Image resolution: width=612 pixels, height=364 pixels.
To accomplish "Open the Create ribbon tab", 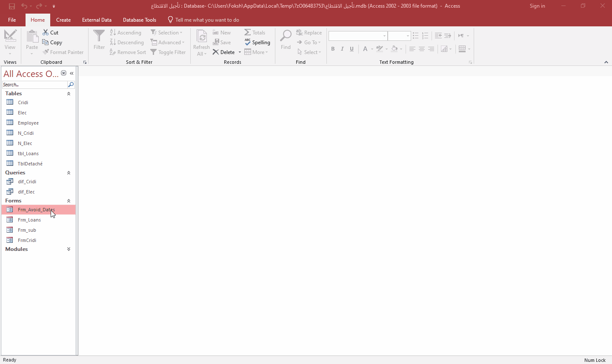I will point(63,20).
